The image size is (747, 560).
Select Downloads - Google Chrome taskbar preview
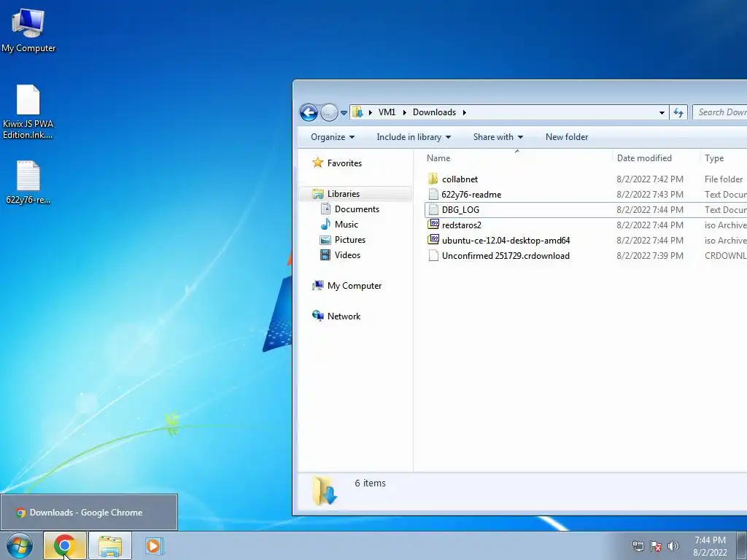click(x=89, y=513)
